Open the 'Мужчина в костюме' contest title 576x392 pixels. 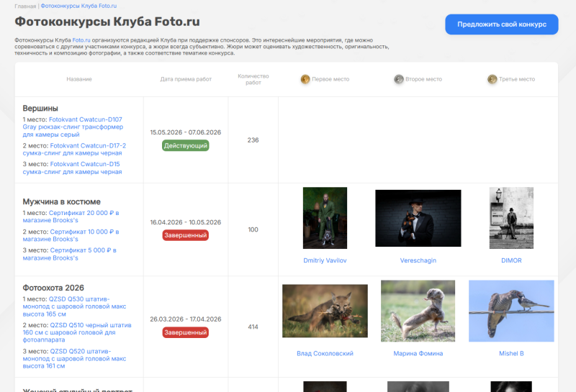pyautogui.click(x=61, y=201)
